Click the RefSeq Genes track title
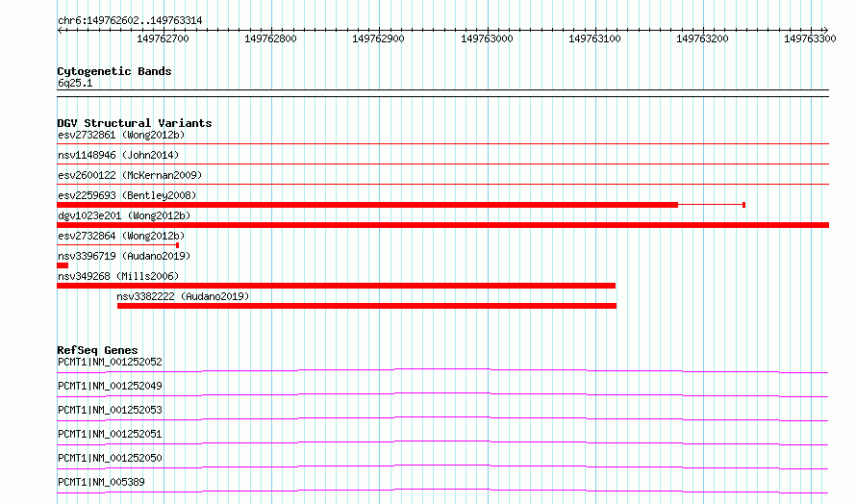Image resolution: width=856 pixels, height=504 pixels. pyautogui.click(x=98, y=350)
